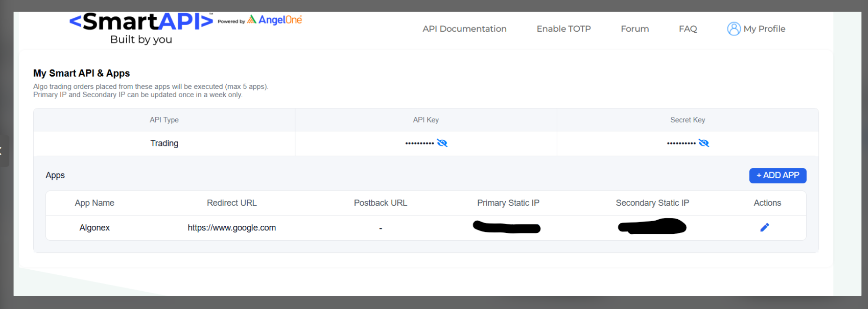Open the My Profile text link
This screenshot has width=868, height=309.
point(764,29)
